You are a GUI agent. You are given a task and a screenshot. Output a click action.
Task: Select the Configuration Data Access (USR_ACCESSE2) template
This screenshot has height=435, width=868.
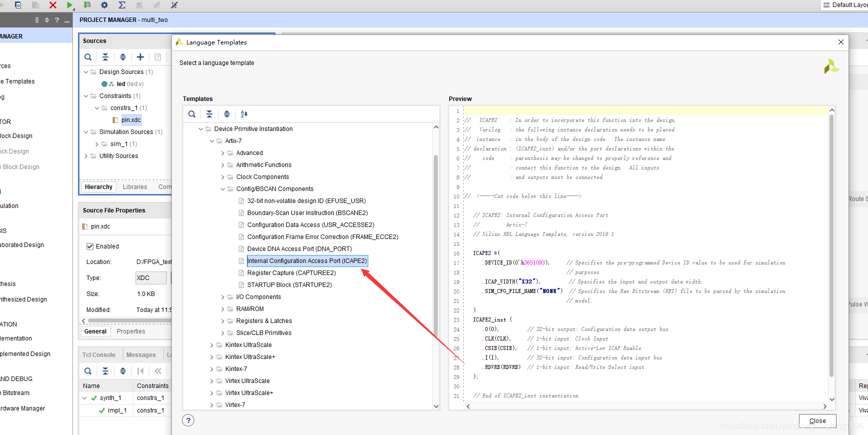[x=310, y=225]
